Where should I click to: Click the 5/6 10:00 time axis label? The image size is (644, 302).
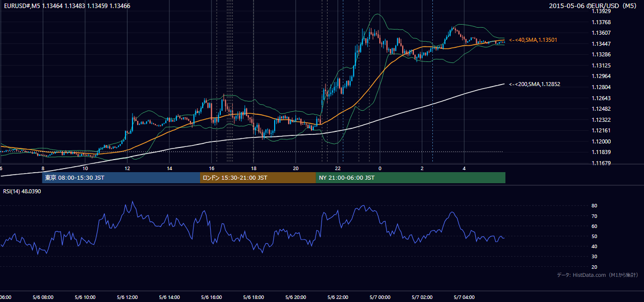[x=85, y=297]
